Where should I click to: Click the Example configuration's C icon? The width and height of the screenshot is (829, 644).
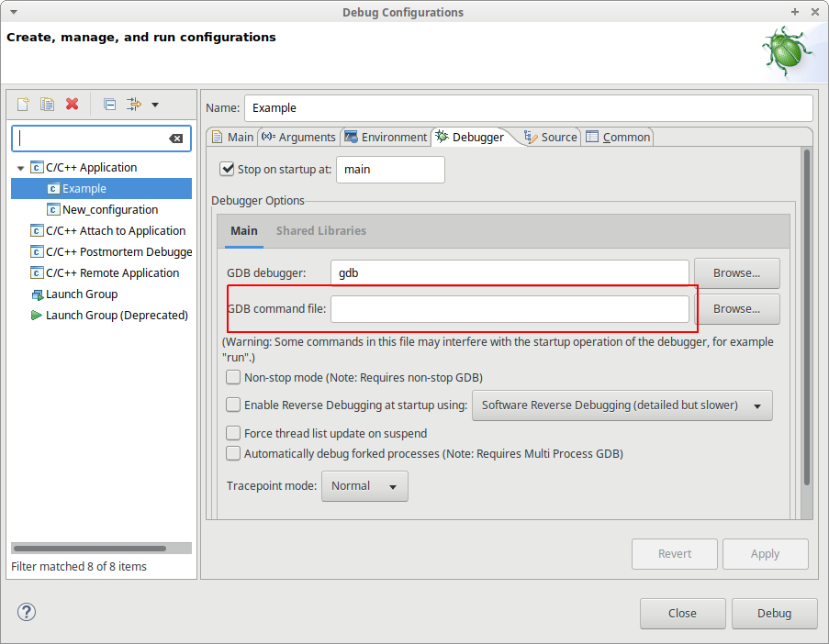click(x=53, y=189)
